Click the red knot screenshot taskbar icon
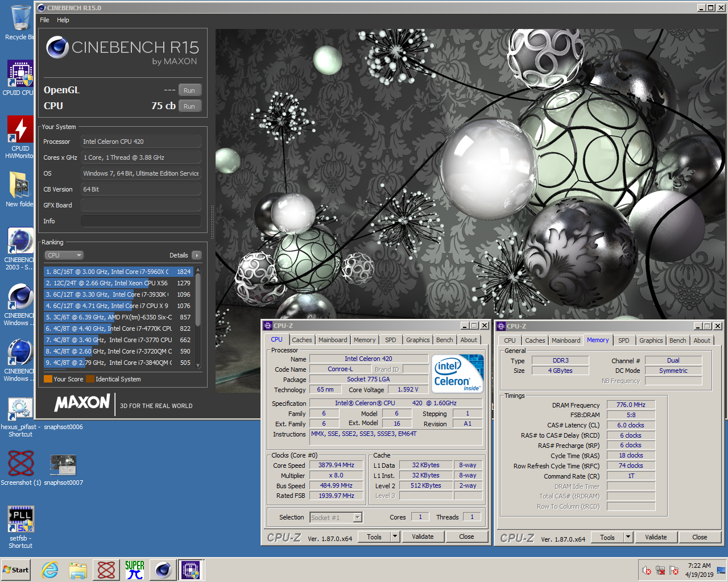The image size is (728, 582). pyautogui.click(x=106, y=570)
